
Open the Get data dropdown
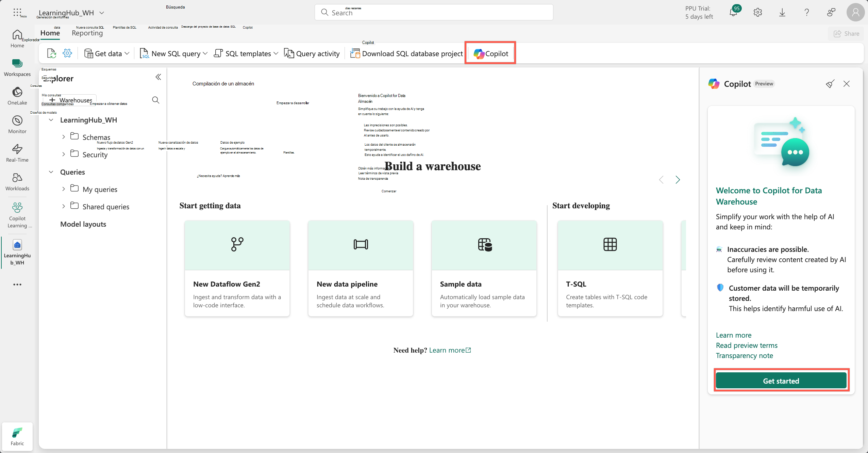tap(107, 53)
